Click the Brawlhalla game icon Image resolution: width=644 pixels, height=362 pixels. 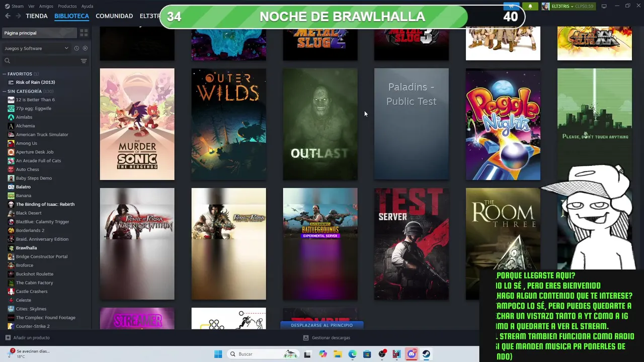pos(11,248)
